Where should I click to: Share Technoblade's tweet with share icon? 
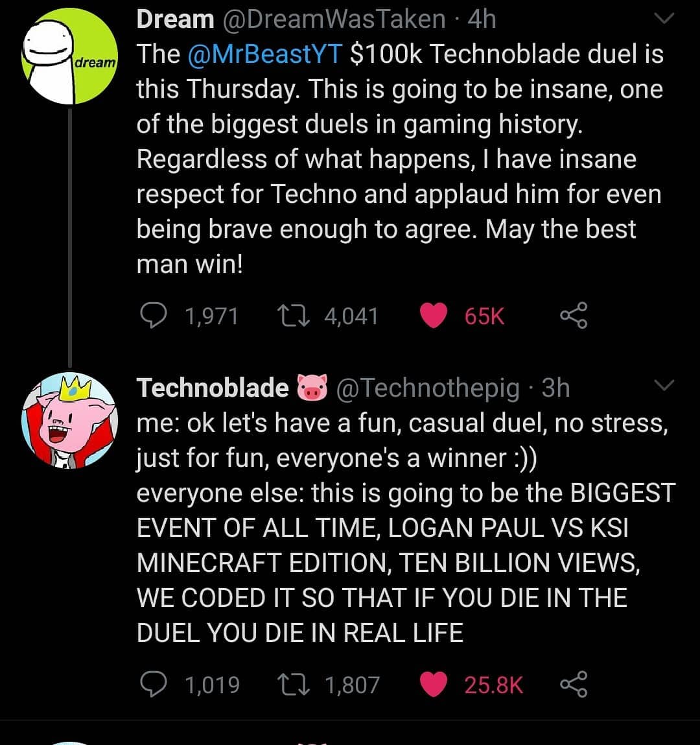[x=574, y=684]
